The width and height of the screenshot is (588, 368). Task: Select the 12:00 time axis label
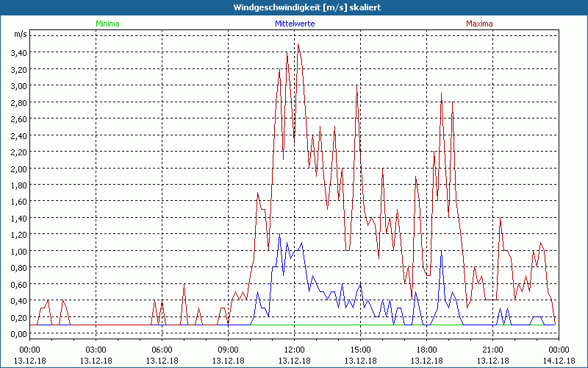point(294,350)
